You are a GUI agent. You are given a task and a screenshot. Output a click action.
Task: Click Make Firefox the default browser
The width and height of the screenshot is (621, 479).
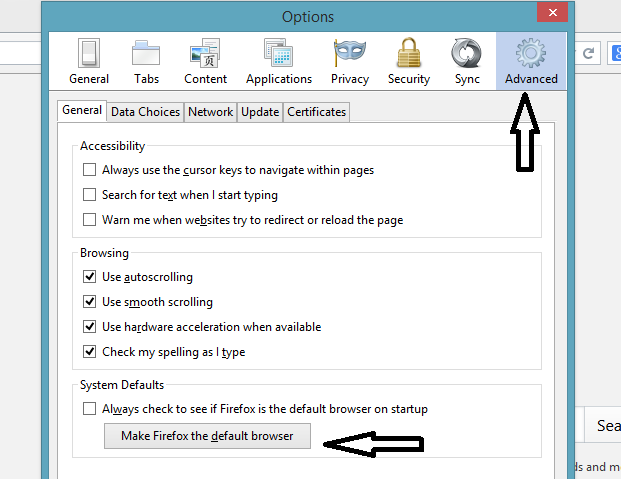[207, 436]
